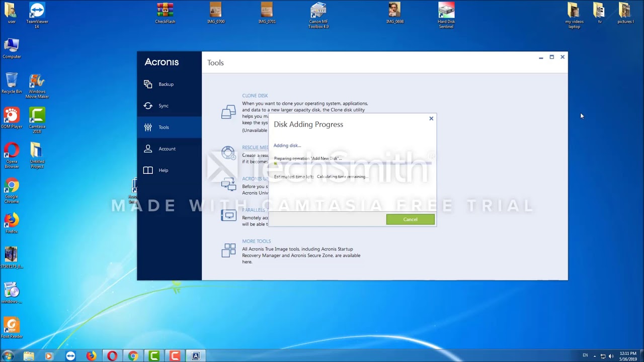Open the Computer desktop icon
The width and height of the screenshot is (644, 362).
tap(11, 48)
